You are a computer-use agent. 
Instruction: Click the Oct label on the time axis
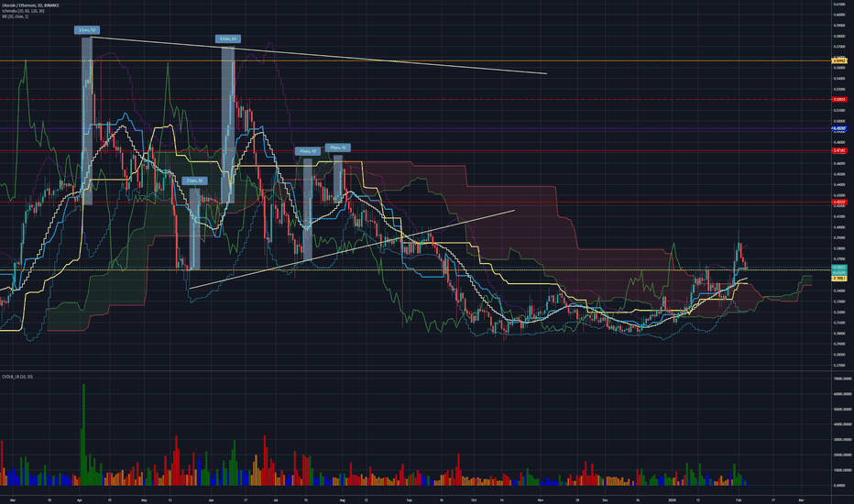tap(474, 499)
